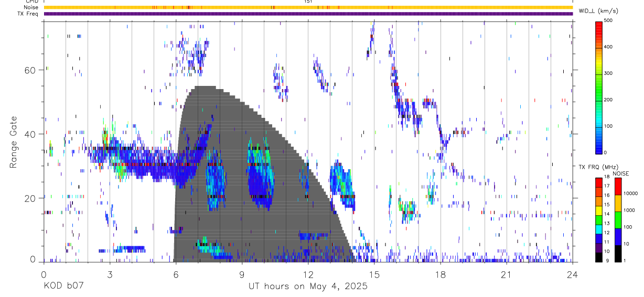644x297 pixels.
Task: Click the WID⊥ (km/s) colorbar title
Action: (x=598, y=10)
